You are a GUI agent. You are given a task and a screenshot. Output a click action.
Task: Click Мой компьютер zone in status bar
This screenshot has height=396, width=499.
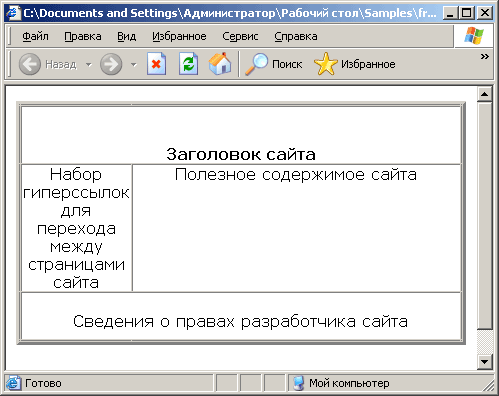click(341, 383)
